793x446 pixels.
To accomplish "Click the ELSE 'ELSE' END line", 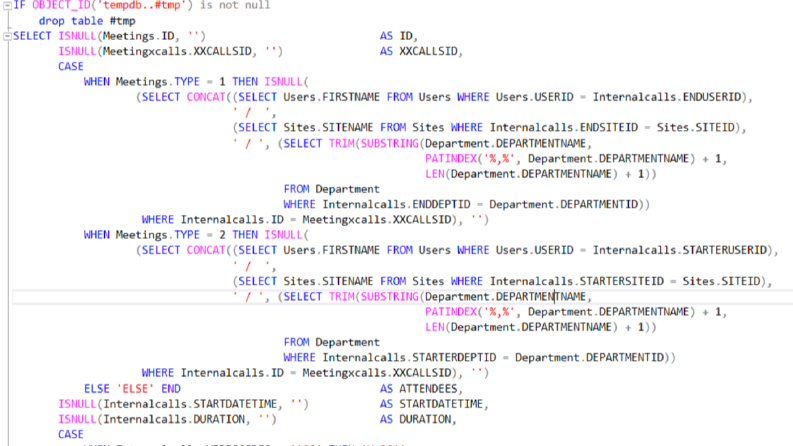I will (132, 388).
